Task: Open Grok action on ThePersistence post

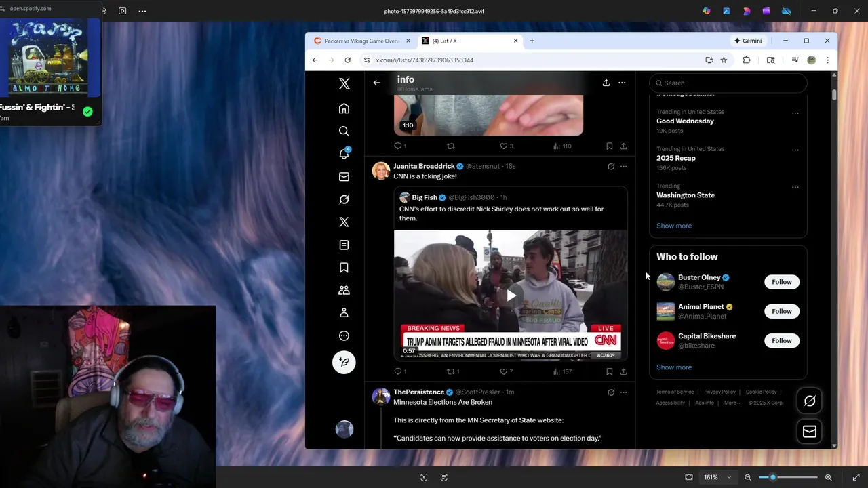Action: click(611, 392)
